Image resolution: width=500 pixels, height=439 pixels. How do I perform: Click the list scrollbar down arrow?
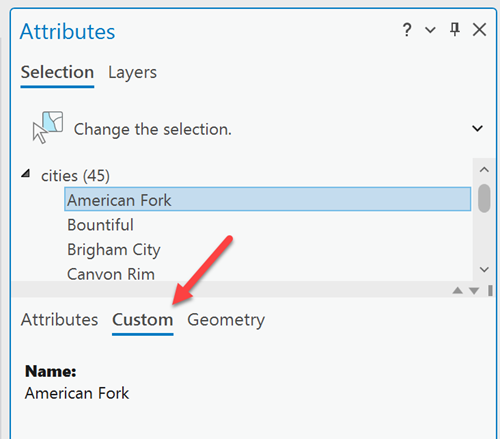pyautogui.click(x=484, y=269)
